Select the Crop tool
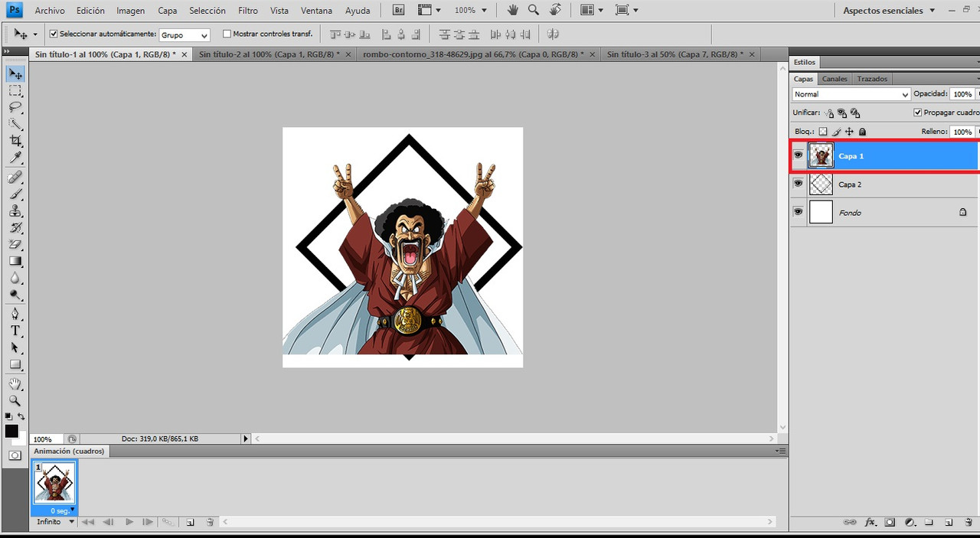This screenshot has width=980, height=538. tap(15, 141)
